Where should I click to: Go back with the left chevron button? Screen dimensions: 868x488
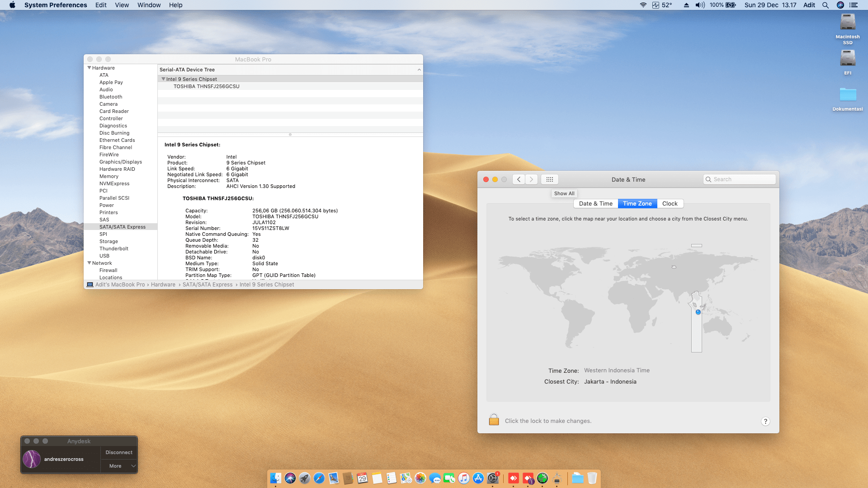tap(519, 179)
